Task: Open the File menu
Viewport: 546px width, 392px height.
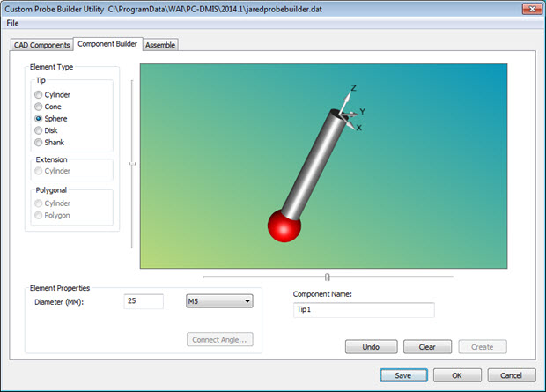Action: (x=12, y=23)
